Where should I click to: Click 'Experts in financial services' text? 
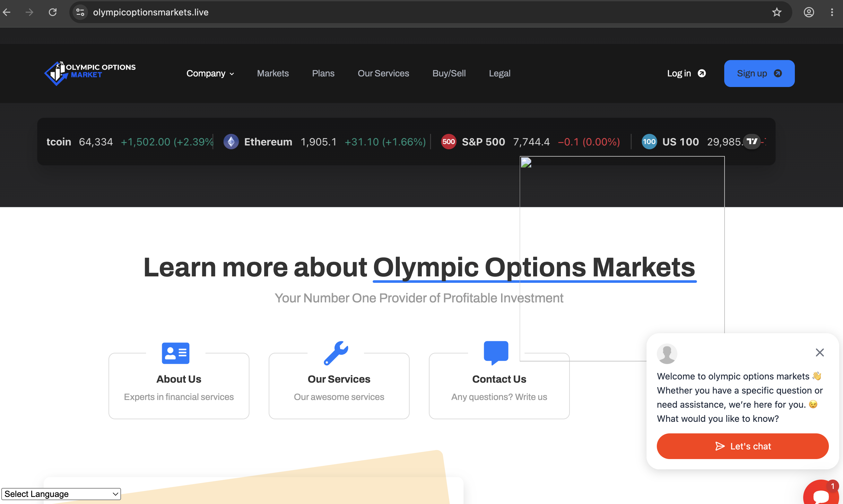[179, 397]
